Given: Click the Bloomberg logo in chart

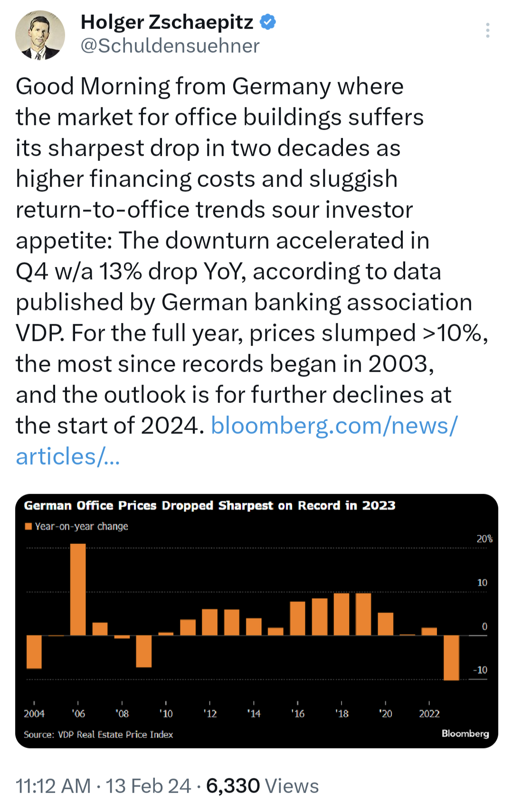Looking at the screenshot, I should pos(465,733).
